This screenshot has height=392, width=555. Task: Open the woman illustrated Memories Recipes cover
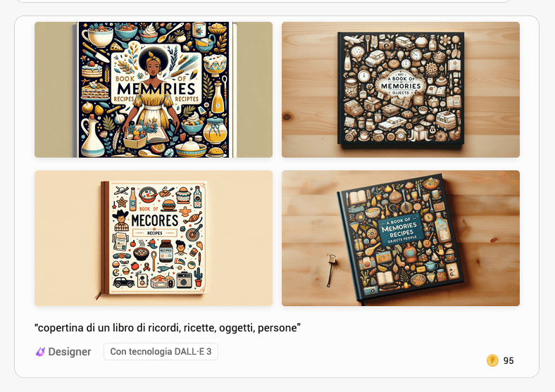pyautogui.click(x=154, y=90)
